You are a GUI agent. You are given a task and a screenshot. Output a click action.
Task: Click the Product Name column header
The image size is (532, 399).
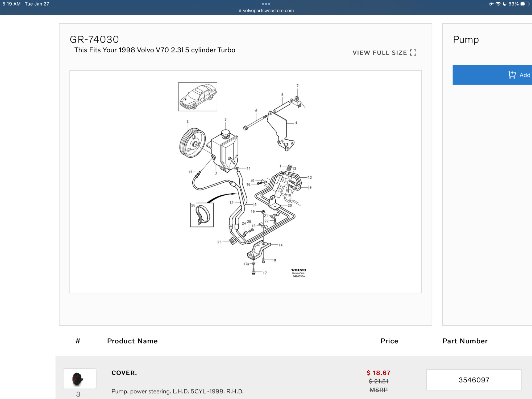tap(132, 341)
